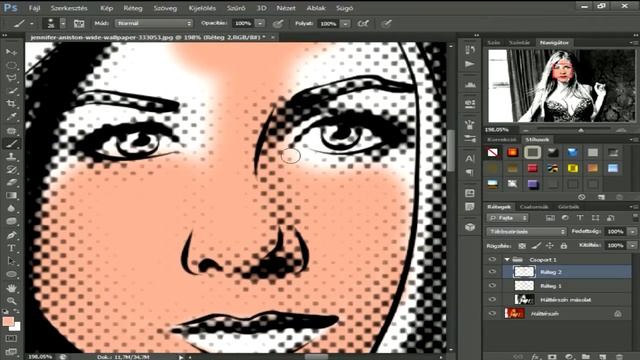This screenshot has height=360, width=640.
Task: Open the 3D panel cube icon
Action: tap(470, 227)
